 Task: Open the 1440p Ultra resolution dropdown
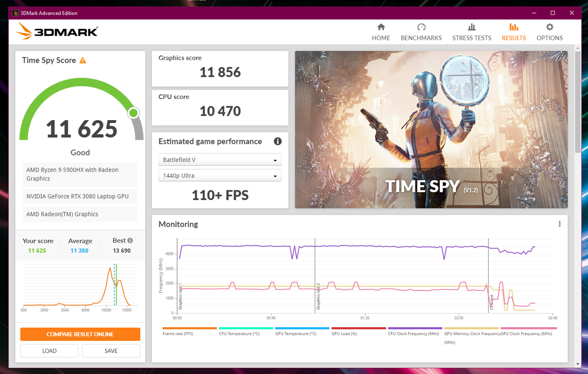[220, 176]
